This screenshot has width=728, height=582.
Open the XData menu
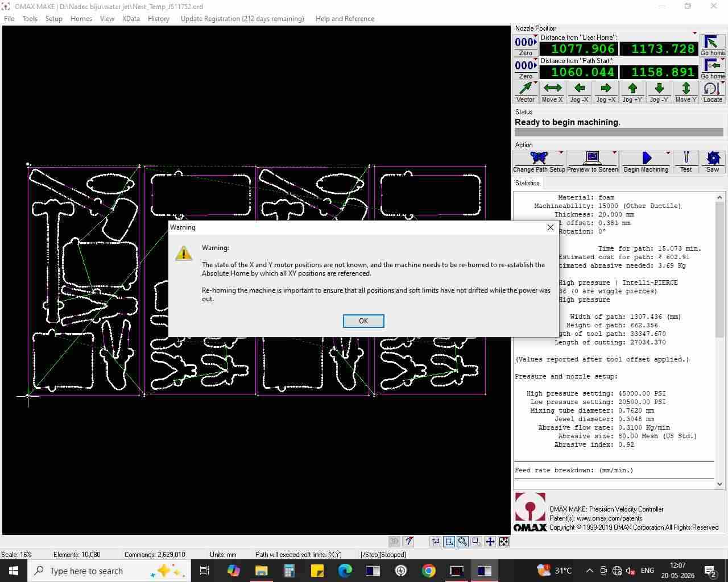coord(131,19)
